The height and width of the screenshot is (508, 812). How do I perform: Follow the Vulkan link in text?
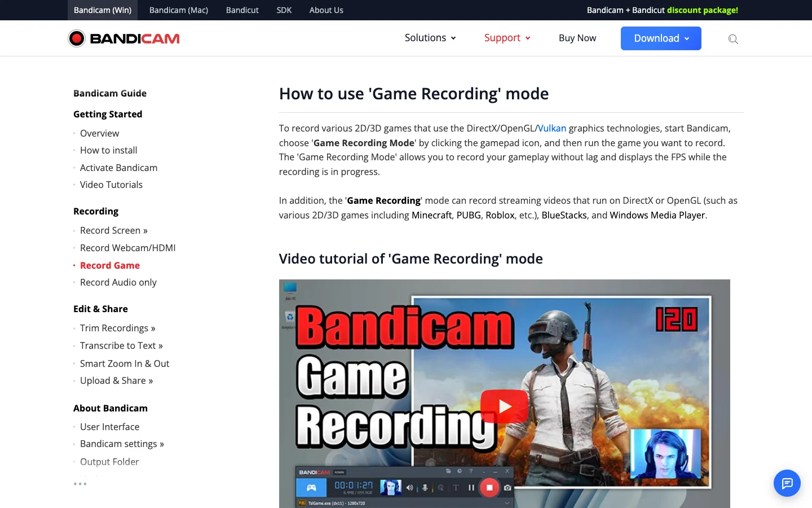pos(552,128)
